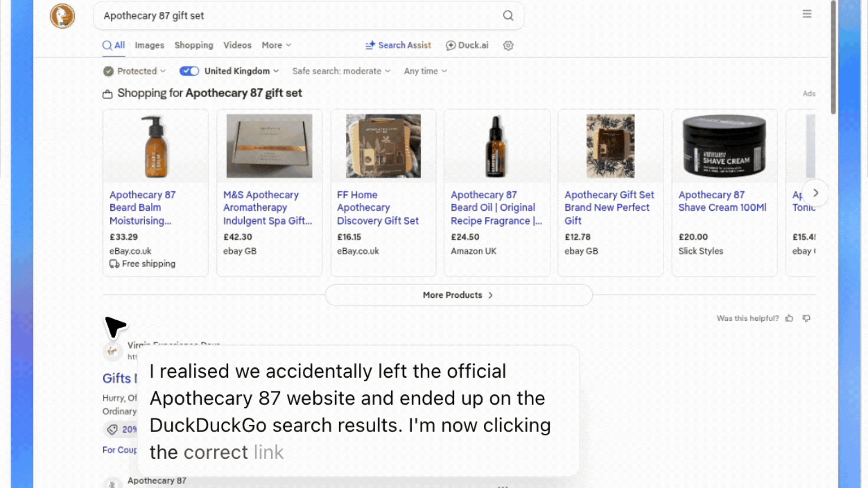Click the search magnifying glass icon

tap(508, 15)
